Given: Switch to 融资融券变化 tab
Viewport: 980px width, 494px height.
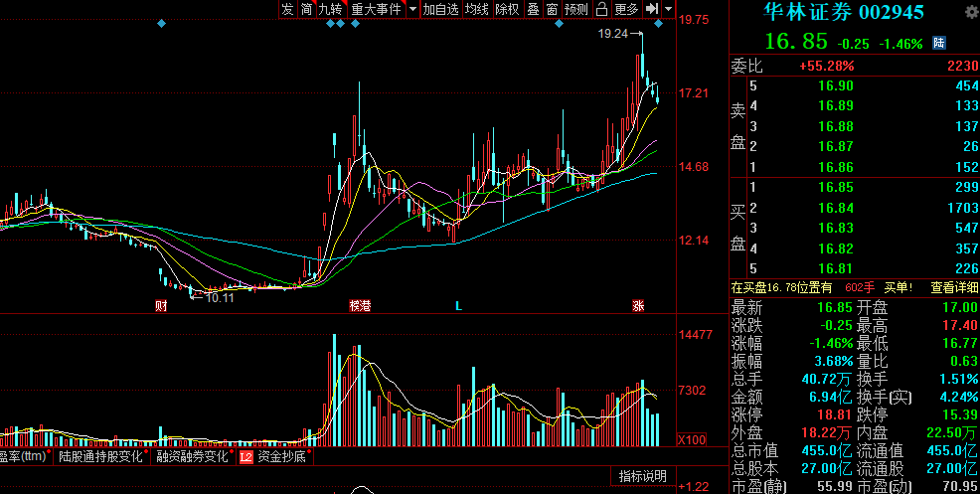Looking at the screenshot, I should (193, 456).
